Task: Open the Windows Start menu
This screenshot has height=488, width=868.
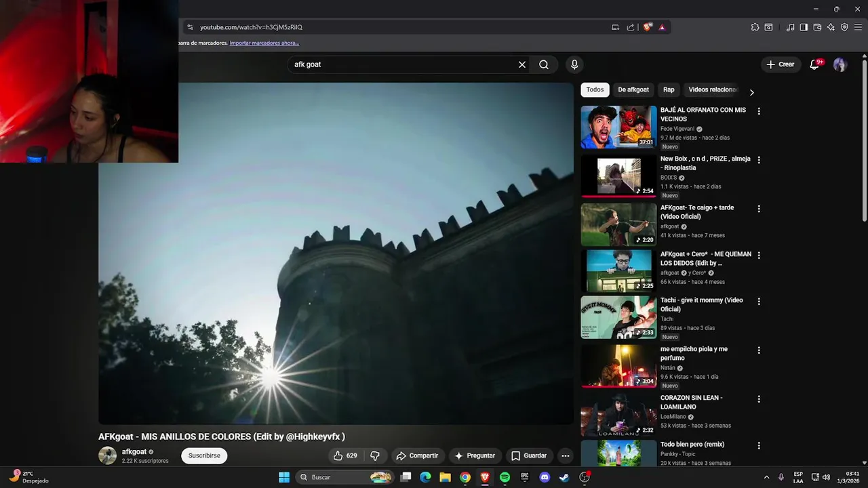Action: [284, 477]
